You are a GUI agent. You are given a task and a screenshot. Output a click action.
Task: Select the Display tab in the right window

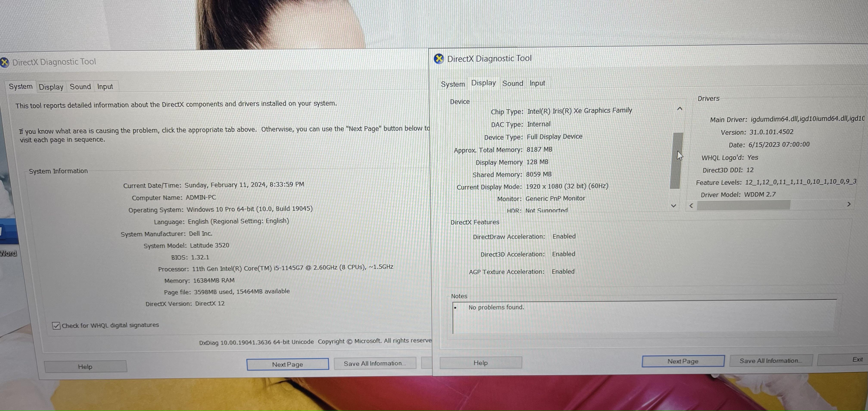(483, 83)
